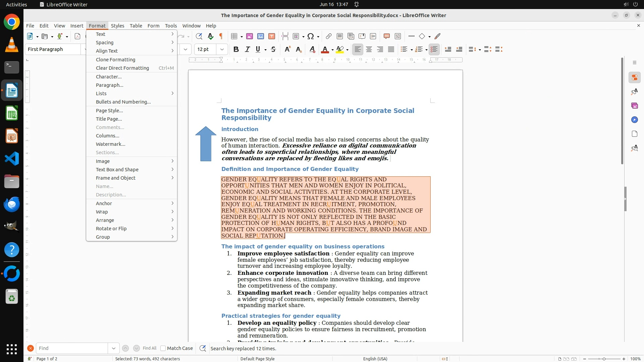644x362 pixels.
Task: Click the Strikethrough icon
Action: coord(273,49)
